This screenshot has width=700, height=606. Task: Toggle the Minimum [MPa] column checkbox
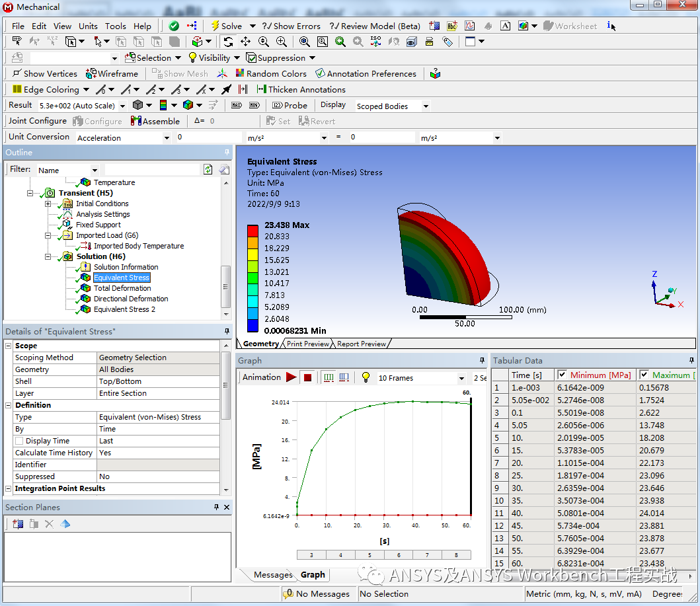click(562, 375)
